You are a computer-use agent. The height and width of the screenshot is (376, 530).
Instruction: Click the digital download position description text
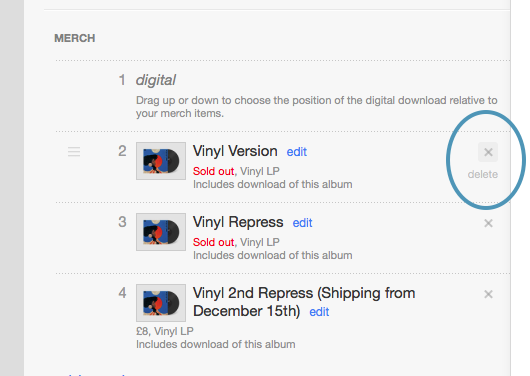point(316,107)
